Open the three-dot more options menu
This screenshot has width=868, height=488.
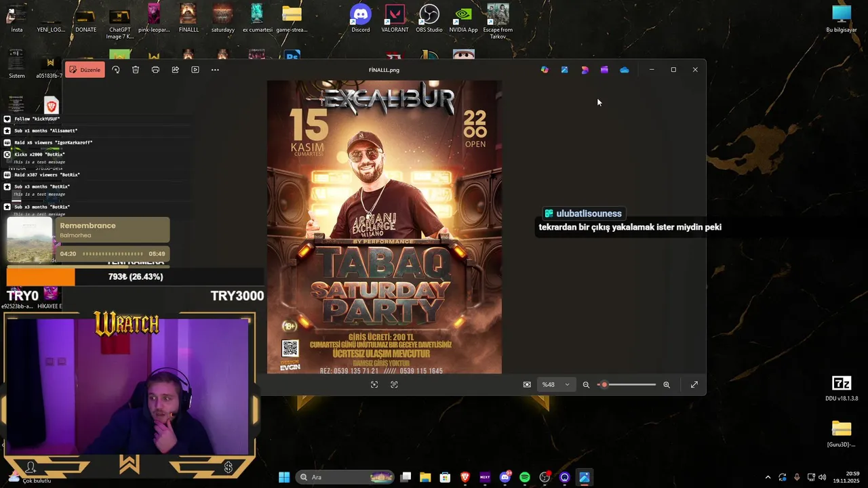coord(215,70)
